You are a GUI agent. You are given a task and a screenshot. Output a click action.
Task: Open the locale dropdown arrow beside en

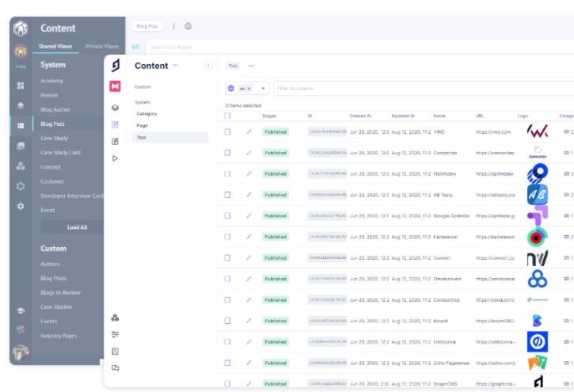[x=263, y=89]
